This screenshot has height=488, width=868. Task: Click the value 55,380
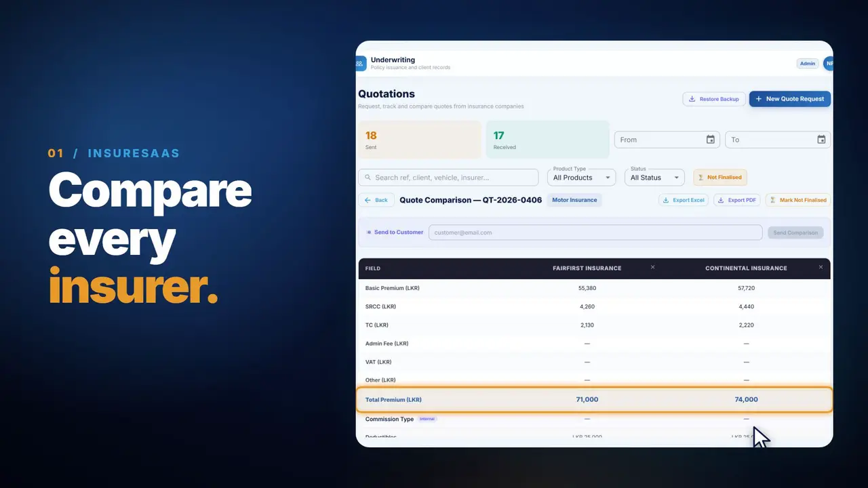(587, 288)
